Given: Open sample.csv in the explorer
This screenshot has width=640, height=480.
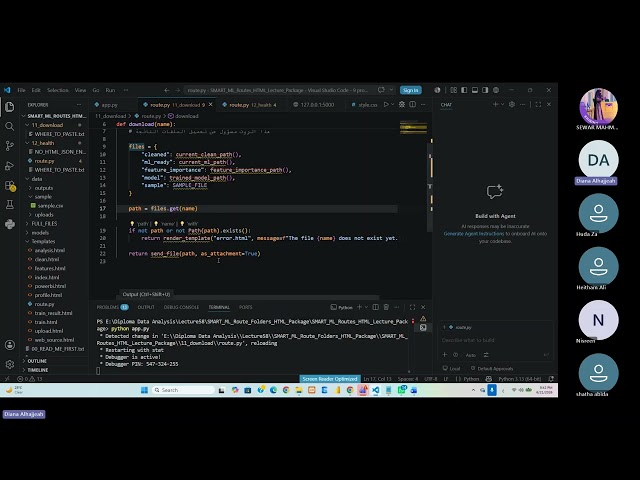Looking at the screenshot, I should point(50,206).
